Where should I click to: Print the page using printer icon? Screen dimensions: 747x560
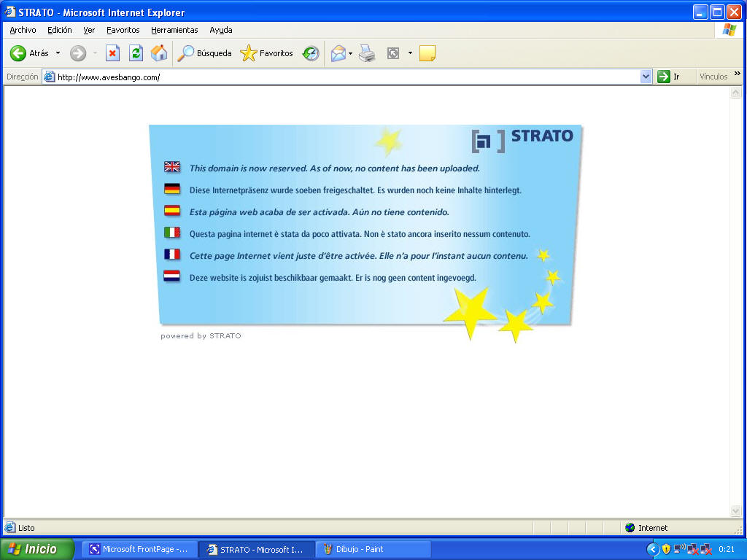(x=367, y=53)
